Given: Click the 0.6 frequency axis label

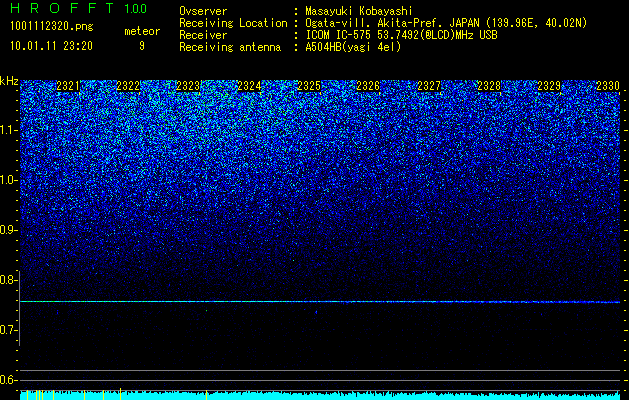Looking at the screenshot, I should coord(8,380).
